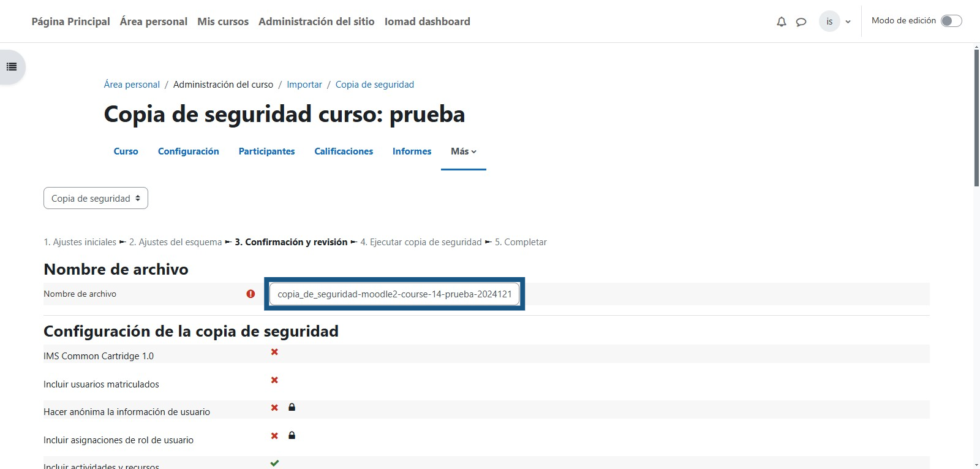Open the Copia de seguridad select box
Image resolution: width=980 pixels, height=469 pixels.
tap(96, 198)
